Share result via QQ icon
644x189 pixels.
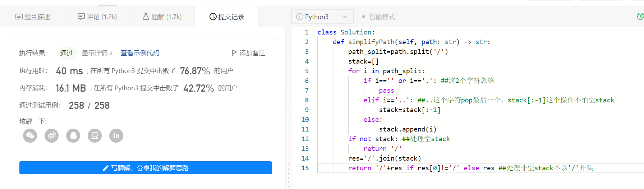(x=73, y=136)
